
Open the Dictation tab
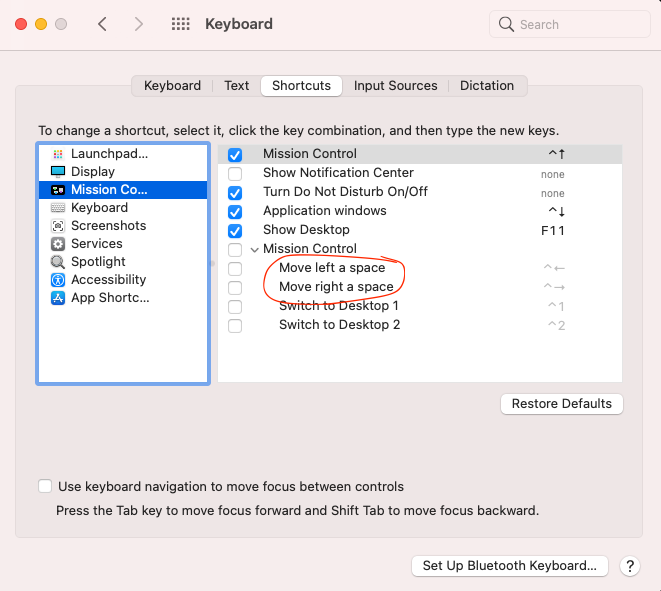487,86
